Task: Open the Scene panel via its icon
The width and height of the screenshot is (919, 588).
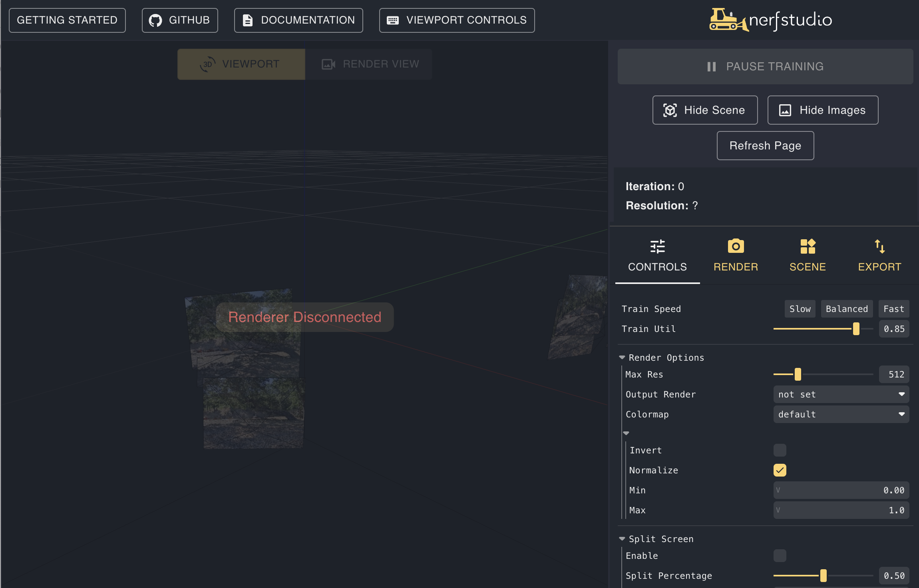Action: [808, 246]
